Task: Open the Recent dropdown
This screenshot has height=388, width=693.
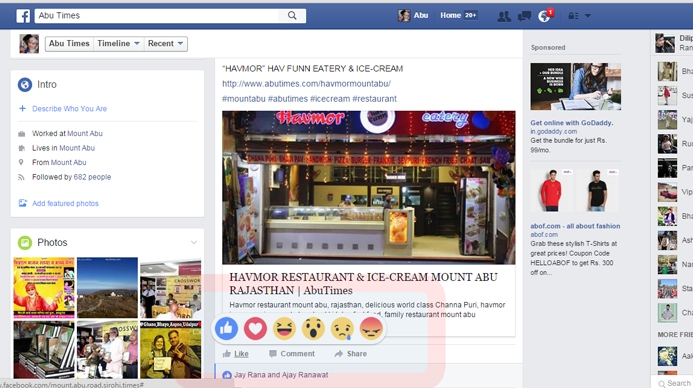Action: (166, 44)
